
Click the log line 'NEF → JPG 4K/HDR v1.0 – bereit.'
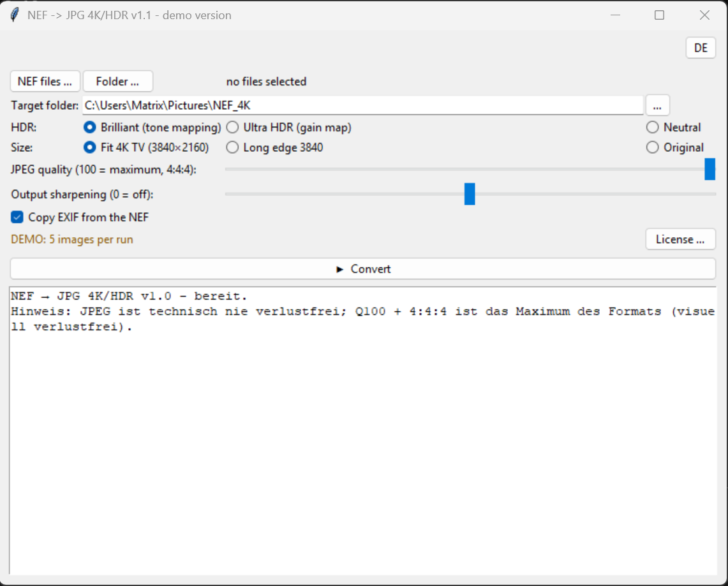click(129, 296)
